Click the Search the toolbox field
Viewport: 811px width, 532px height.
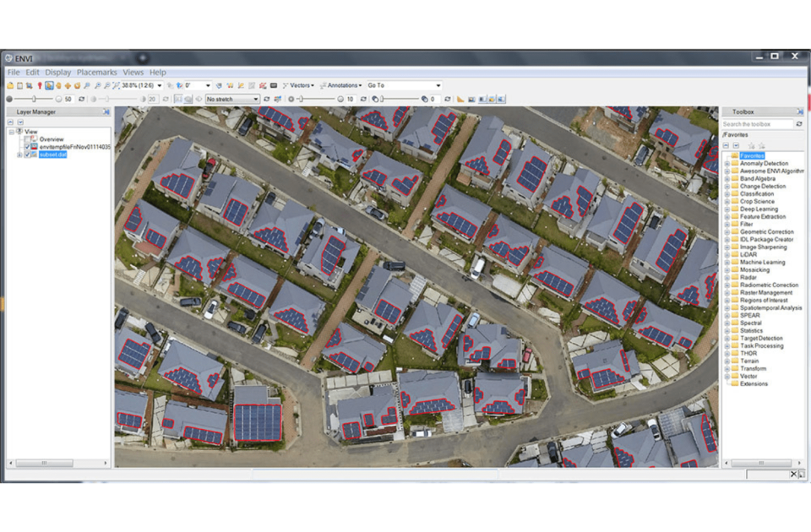(757, 124)
